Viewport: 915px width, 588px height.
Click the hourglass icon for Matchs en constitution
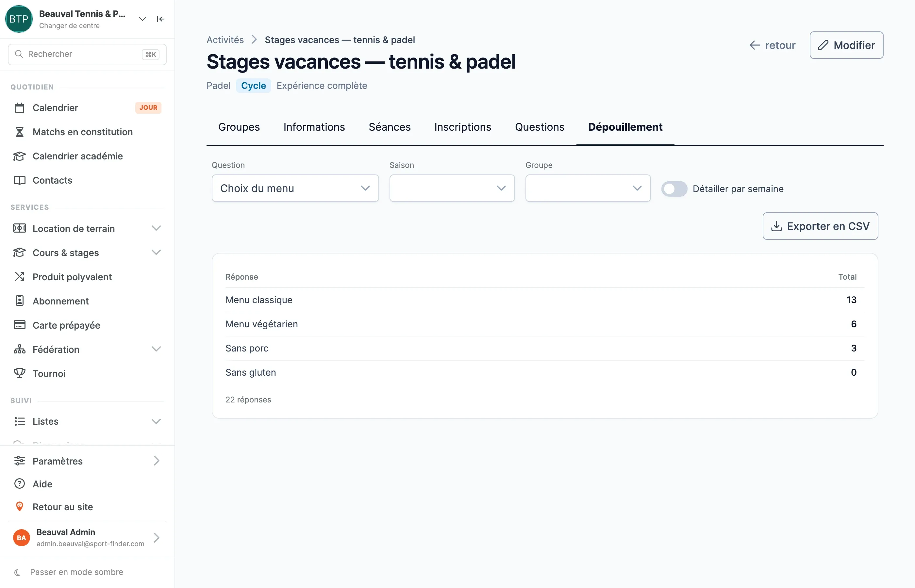coord(20,132)
